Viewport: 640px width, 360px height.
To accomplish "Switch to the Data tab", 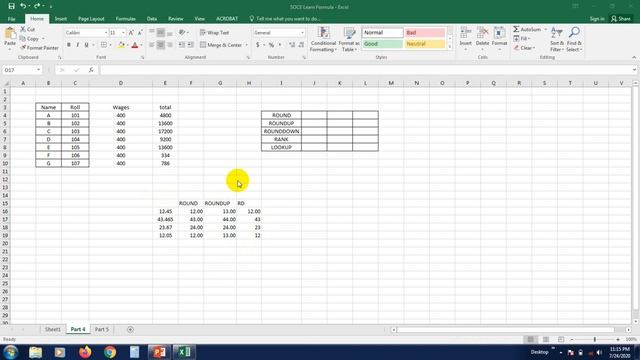I will coord(152,19).
